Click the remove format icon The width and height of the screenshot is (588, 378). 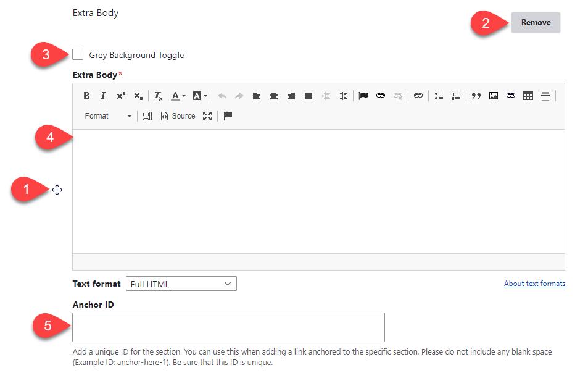[158, 96]
